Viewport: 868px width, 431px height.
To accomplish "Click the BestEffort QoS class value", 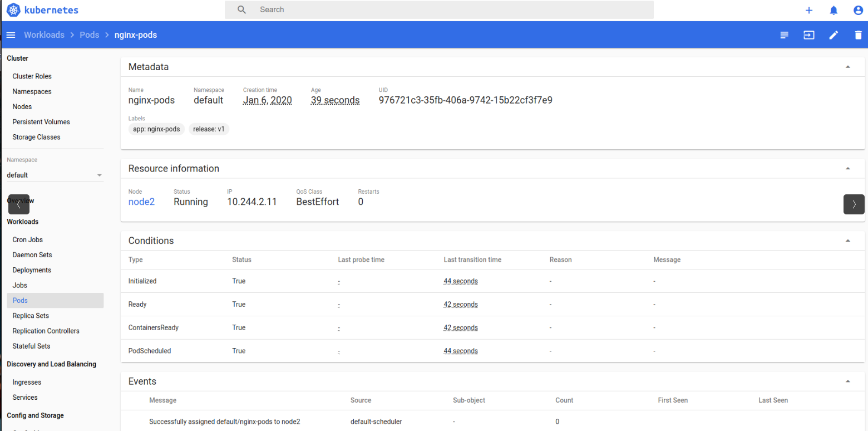I will pos(318,202).
